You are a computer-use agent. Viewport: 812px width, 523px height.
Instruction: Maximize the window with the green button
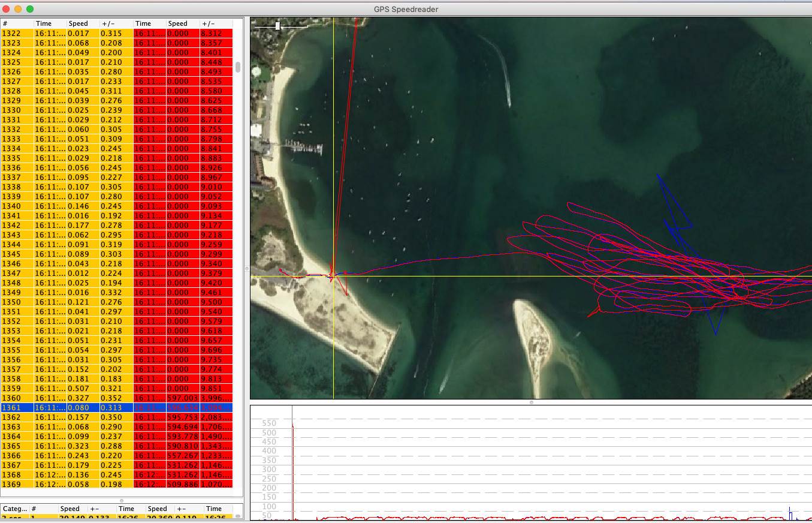(30, 9)
